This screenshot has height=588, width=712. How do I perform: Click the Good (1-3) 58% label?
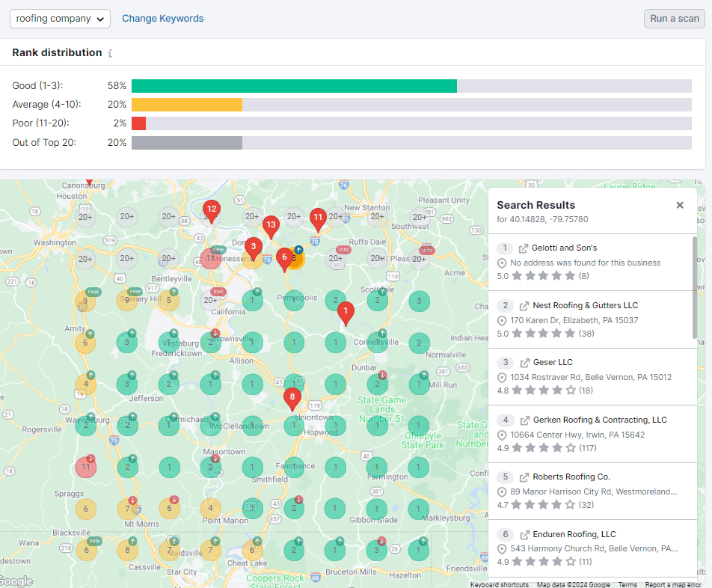click(69, 86)
